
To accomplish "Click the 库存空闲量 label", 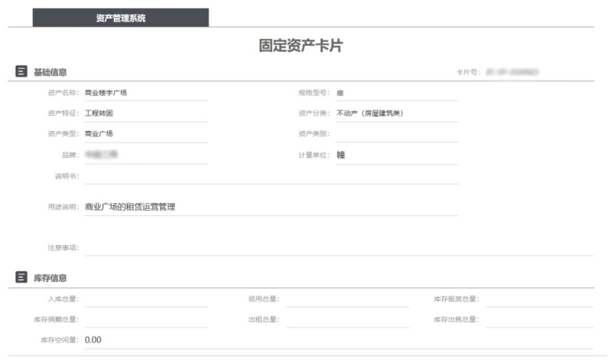I will click(60, 340).
